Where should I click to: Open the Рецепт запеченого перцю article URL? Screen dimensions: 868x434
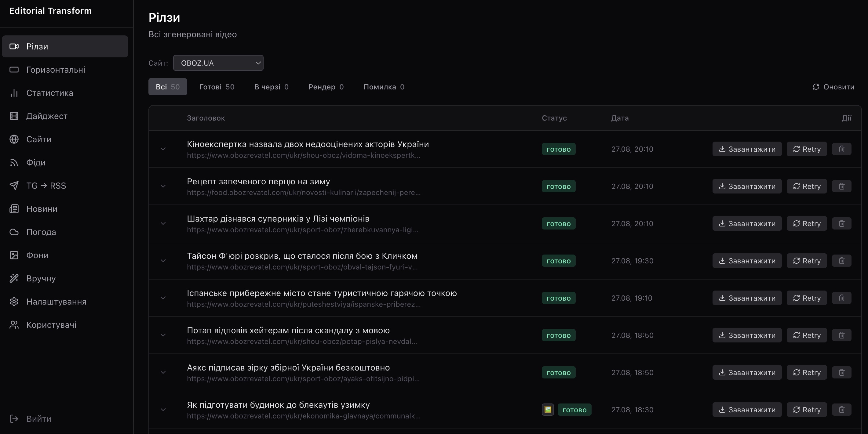click(304, 193)
